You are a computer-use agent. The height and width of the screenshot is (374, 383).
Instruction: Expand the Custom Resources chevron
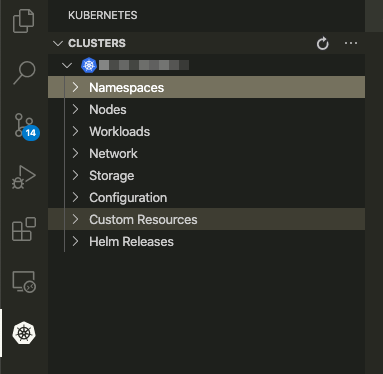tap(76, 219)
